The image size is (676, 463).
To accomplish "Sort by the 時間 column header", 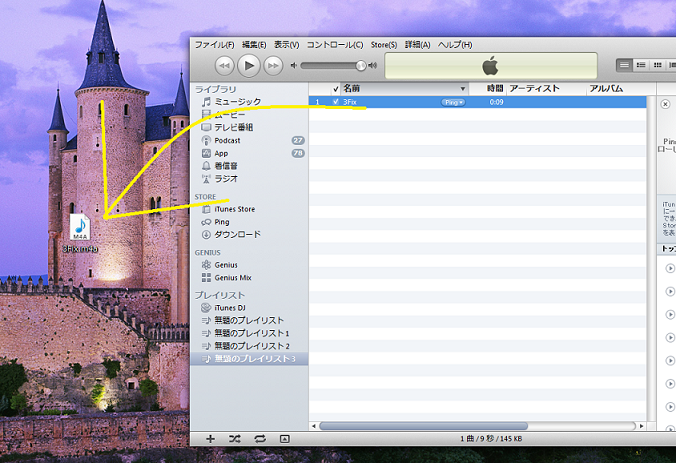I will (x=487, y=89).
